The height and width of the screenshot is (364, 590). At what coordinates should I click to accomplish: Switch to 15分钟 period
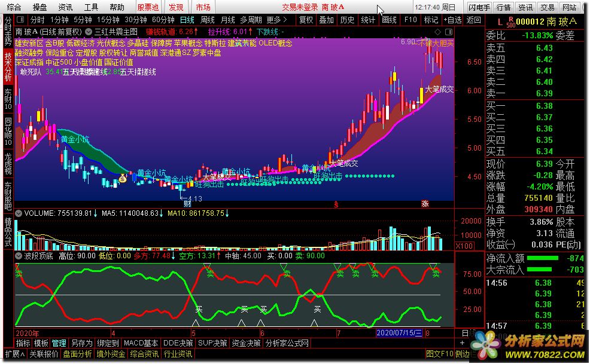(x=108, y=20)
